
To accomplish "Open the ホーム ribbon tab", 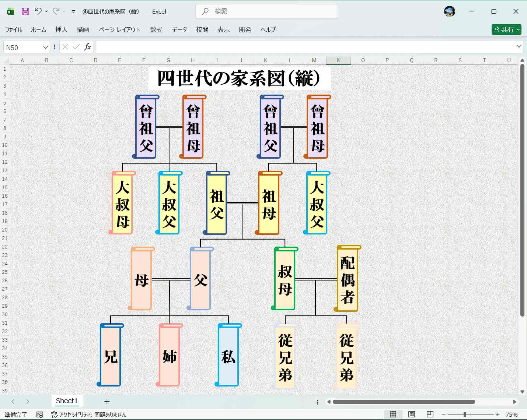I will click(x=38, y=30).
